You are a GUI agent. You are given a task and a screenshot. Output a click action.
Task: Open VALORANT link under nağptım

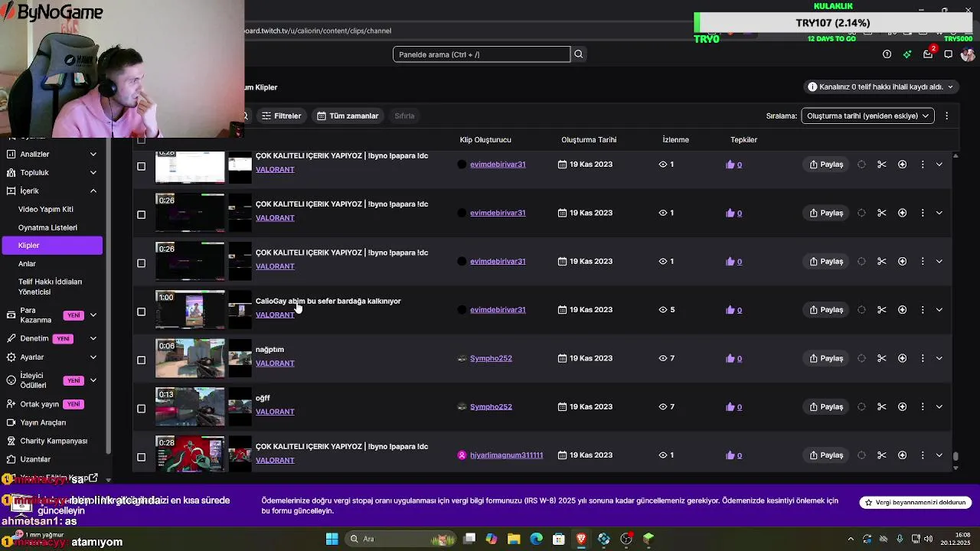click(x=275, y=364)
